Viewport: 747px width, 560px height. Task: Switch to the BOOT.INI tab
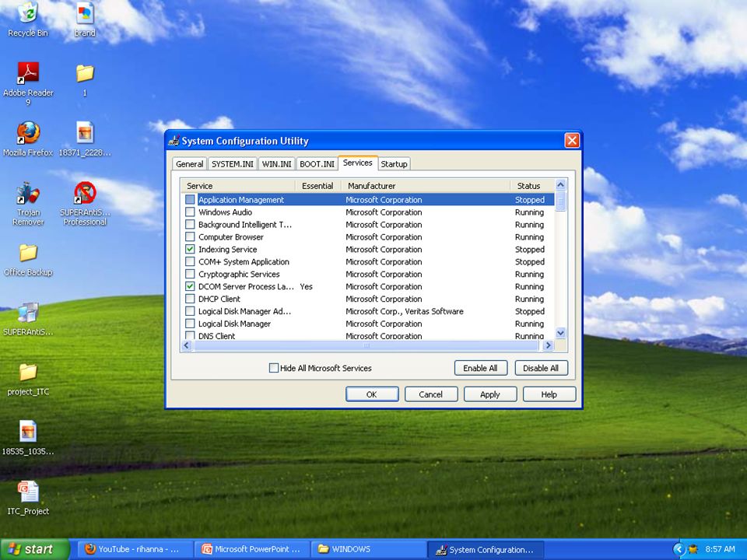[x=317, y=164]
